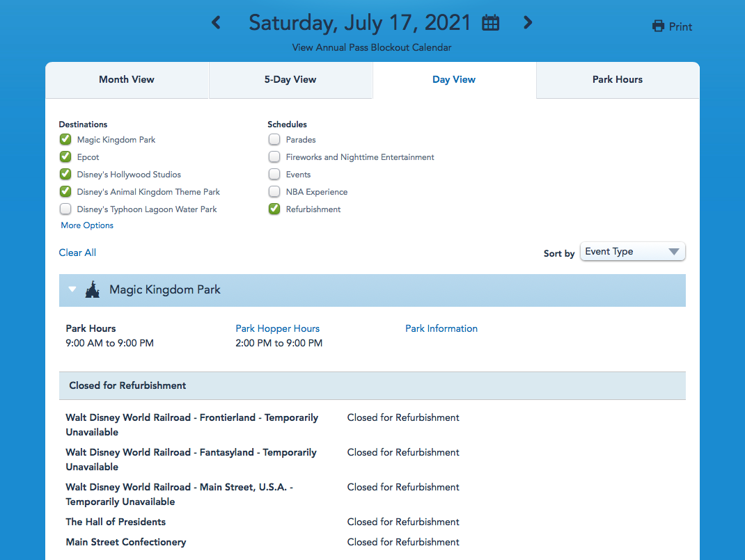Switch to the 5-Day View tab
This screenshot has height=560, width=745.
pos(290,80)
